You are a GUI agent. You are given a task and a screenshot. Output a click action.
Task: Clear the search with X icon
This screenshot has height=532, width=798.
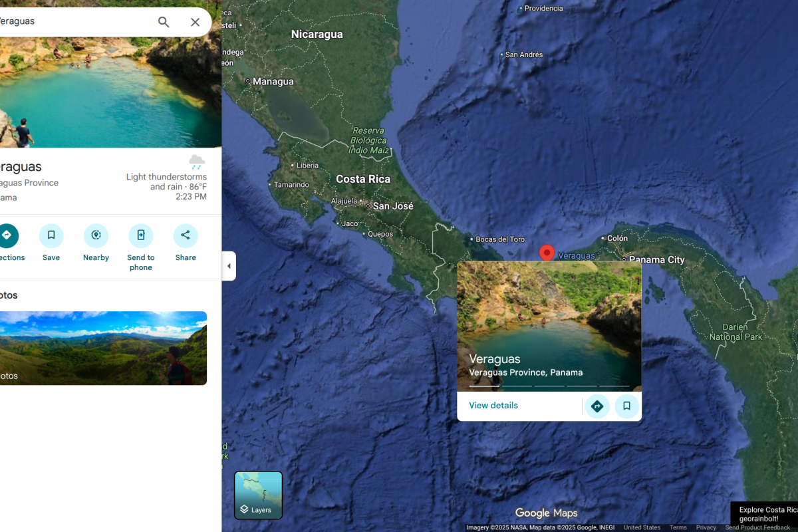point(195,22)
